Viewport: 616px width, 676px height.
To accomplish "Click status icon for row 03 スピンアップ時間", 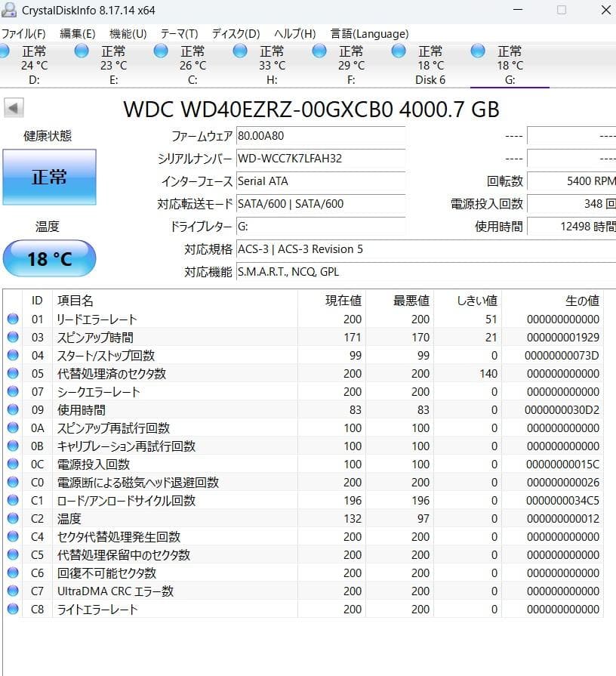I will tap(13, 337).
